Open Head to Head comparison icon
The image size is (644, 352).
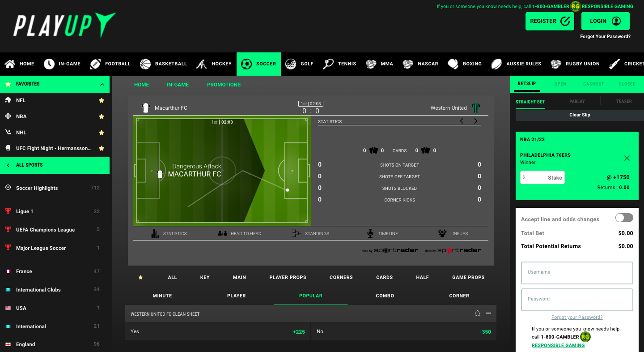[x=223, y=233]
